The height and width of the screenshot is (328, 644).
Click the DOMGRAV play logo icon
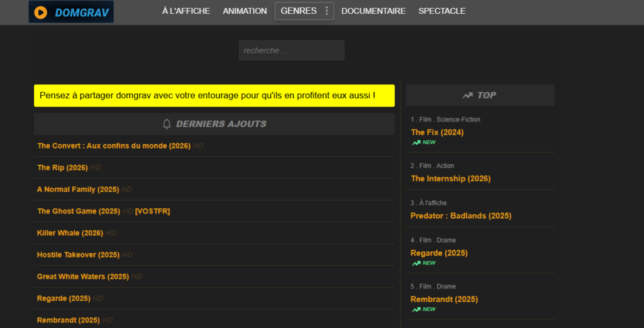coord(40,12)
